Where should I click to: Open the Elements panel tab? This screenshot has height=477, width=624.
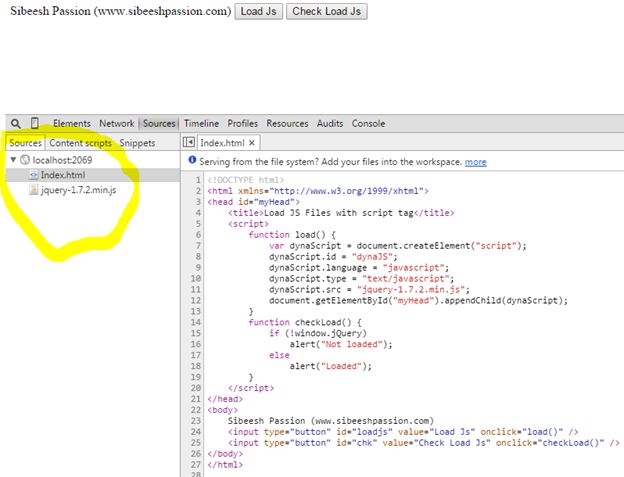(x=71, y=124)
